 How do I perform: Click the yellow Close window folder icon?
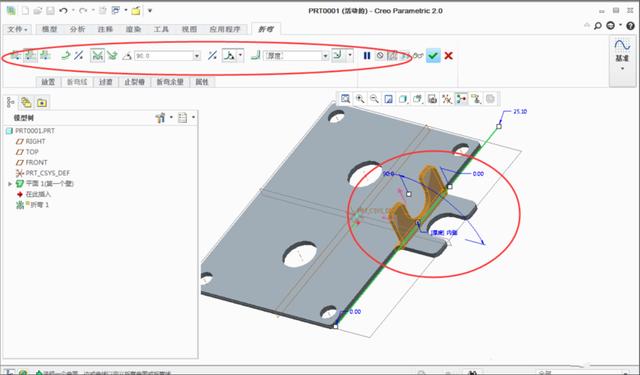tap(136, 11)
